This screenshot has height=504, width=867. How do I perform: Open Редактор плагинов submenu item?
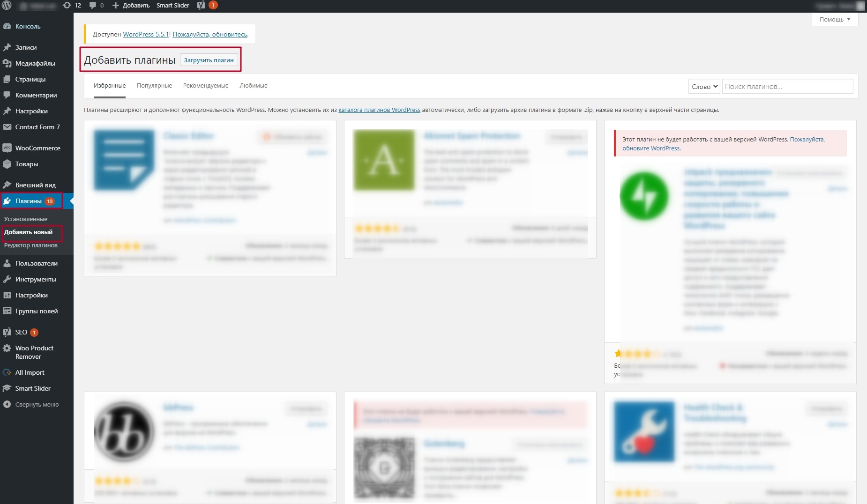click(x=31, y=245)
